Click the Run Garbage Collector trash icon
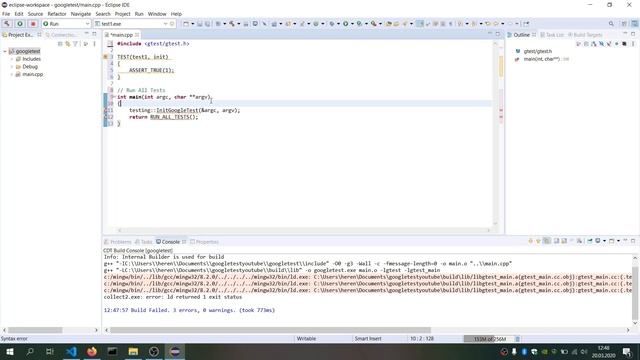 pos(518,339)
